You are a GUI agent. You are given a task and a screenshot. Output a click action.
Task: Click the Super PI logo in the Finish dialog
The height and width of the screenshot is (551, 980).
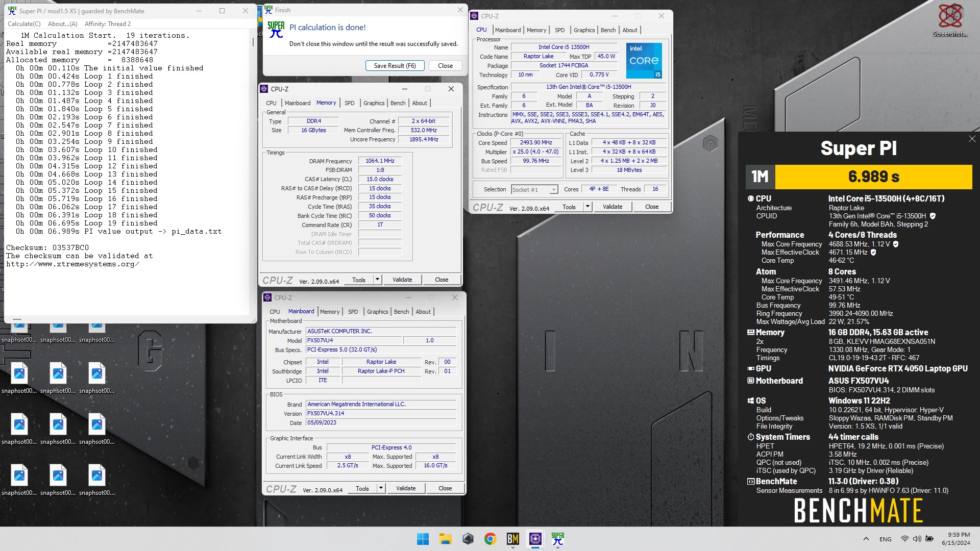pos(276,30)
